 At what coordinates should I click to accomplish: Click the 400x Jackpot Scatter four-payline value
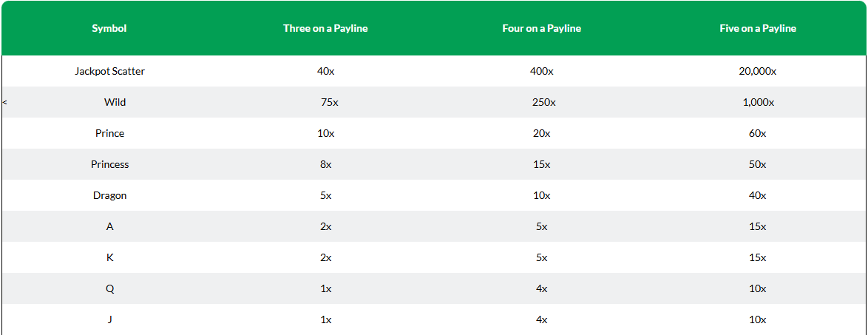(x=541, y=71)
